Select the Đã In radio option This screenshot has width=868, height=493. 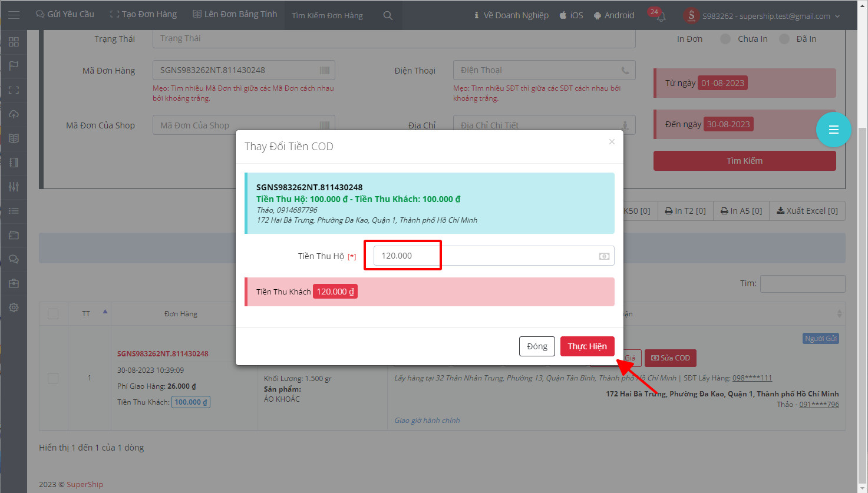click(784, 39)
